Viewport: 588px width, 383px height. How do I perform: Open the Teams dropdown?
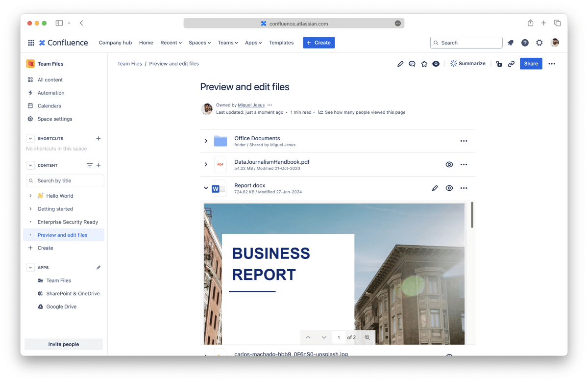(x=228, y=43)
